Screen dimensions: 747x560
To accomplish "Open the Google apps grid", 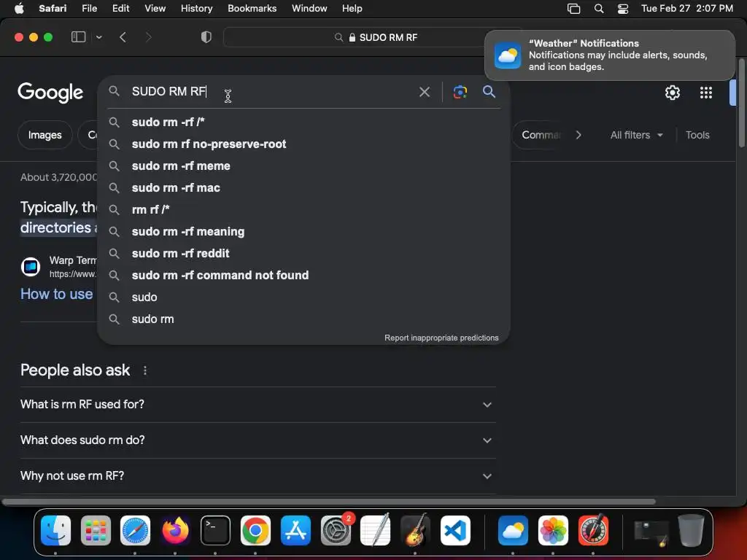I will (x=705, y=93).
